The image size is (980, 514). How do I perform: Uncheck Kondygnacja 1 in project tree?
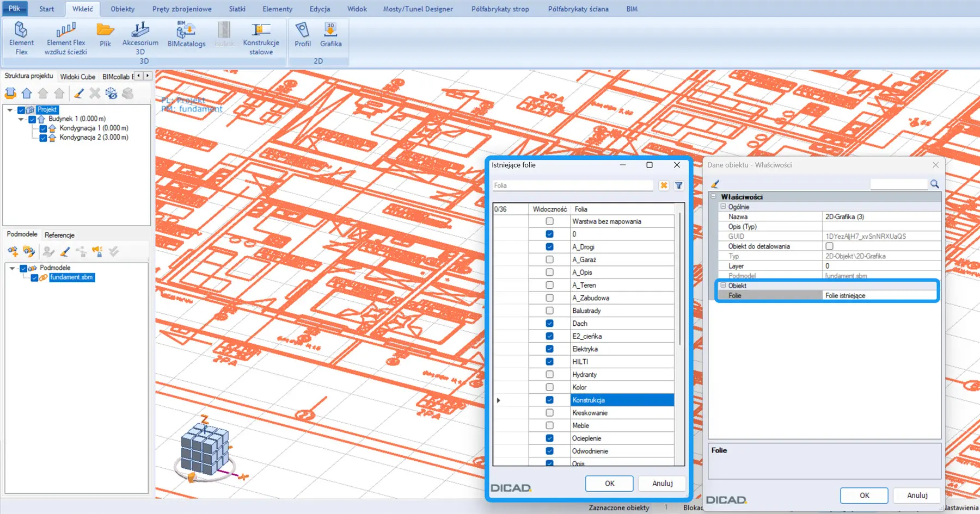click(x=43, y=129)
